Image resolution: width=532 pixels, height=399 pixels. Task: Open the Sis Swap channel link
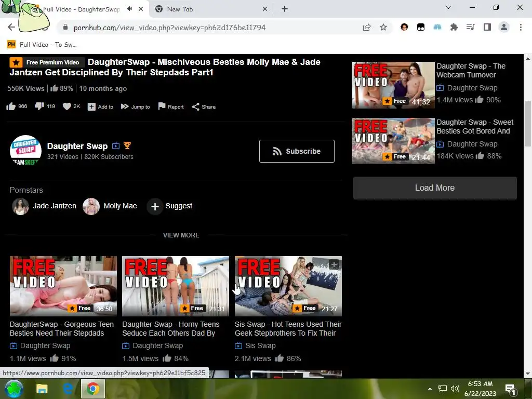(260, 345)
